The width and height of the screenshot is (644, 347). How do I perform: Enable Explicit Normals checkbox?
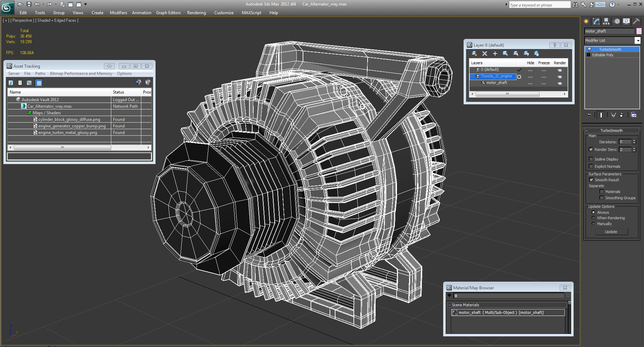tap(591, 166)
